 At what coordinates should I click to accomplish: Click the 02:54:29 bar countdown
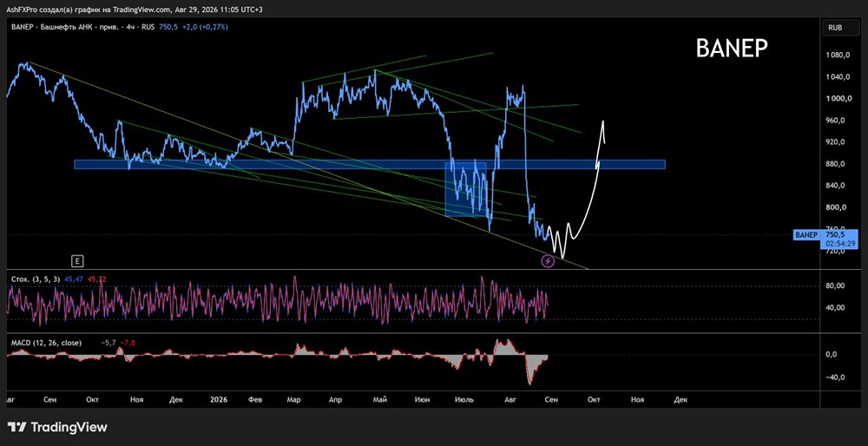840,244
